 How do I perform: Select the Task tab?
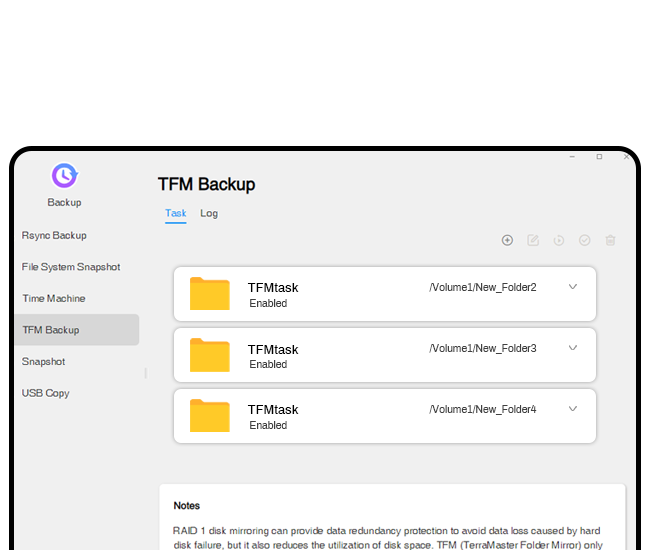(x=175, y=213)
